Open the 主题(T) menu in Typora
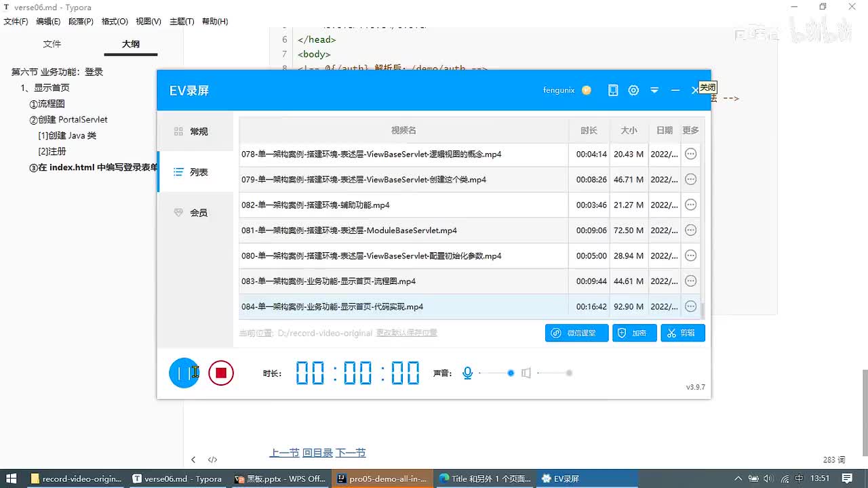 pos(182,22)
